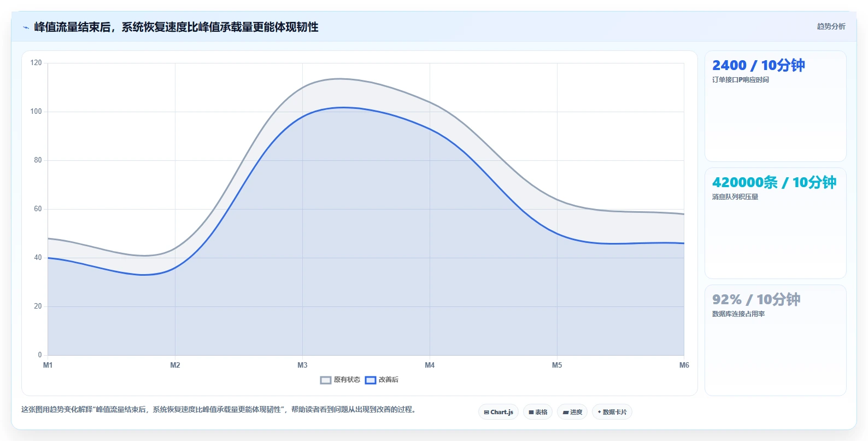Click the 数据库连接占用率 label
The width and height of the screenshot is (868, 441).
pyautogui.click(x=738, y=314)
